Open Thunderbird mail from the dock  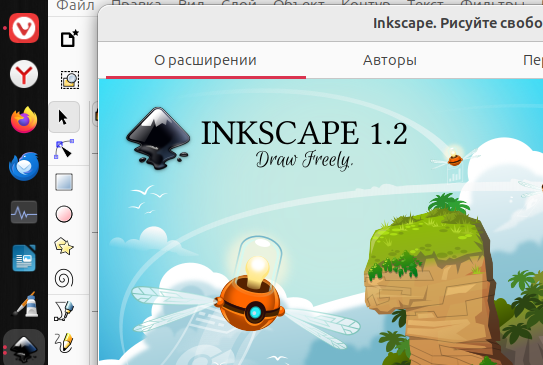[24, 166]
